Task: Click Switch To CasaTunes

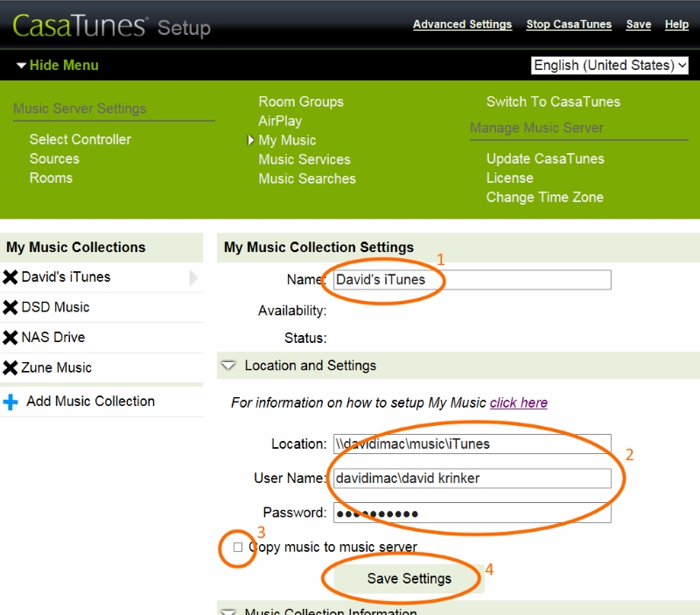Action: tap(553, 101)
